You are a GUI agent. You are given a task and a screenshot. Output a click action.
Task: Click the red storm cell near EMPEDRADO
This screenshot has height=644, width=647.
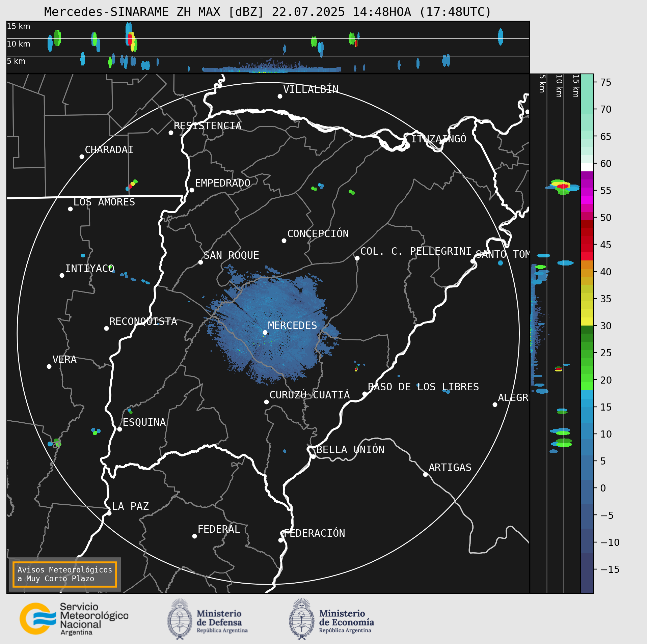[130, 186]
